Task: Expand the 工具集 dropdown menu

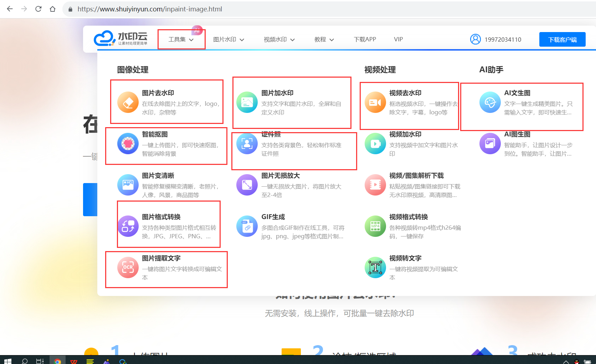Action: (x=181, y=40)
